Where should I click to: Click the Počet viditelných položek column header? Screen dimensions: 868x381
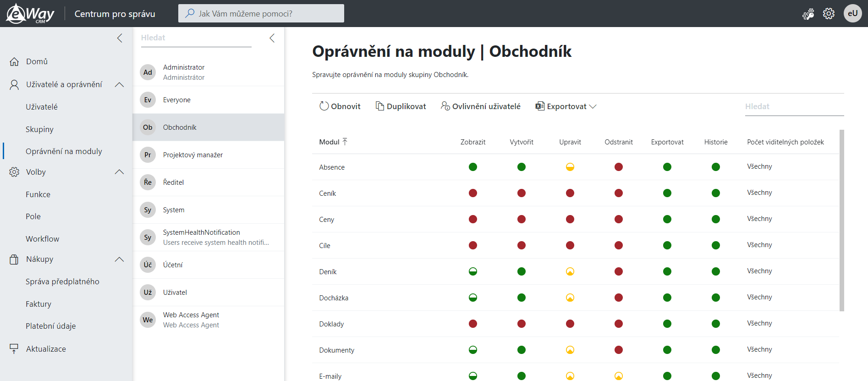(786, 142)
